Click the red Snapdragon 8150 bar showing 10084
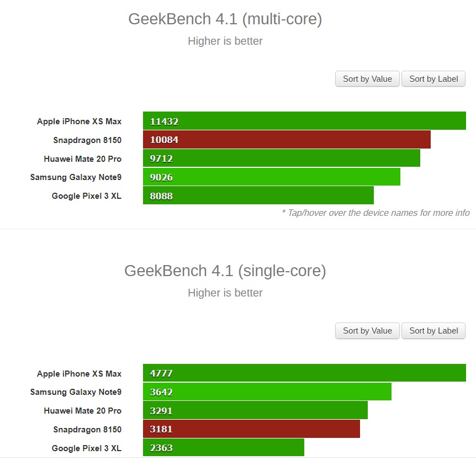 pos(287,140)
